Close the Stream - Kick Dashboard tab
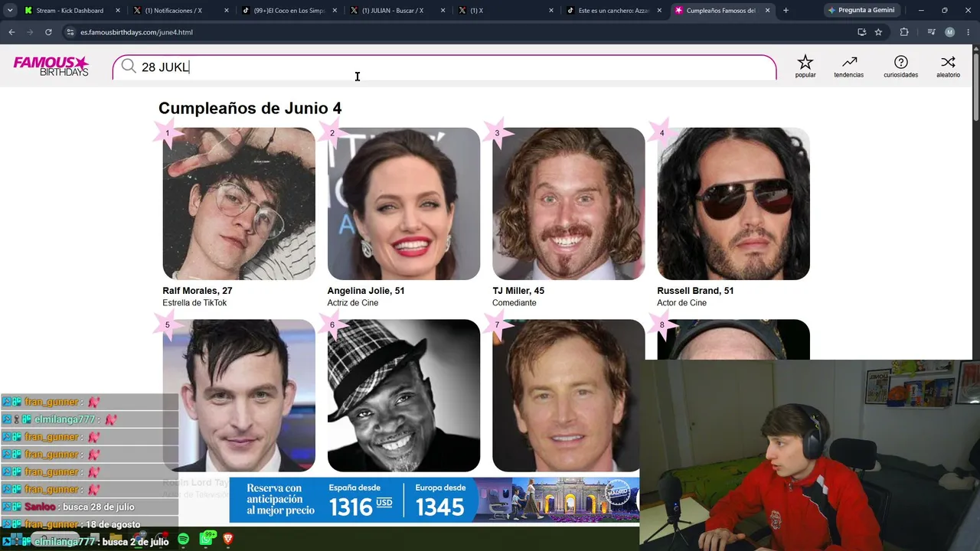 [x=118, y=11]
